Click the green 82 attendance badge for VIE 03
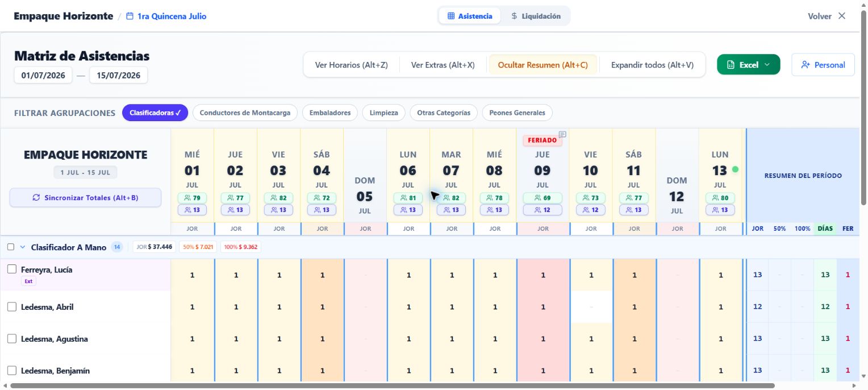Viewport: 868px width, 390px height. [278, 198]
